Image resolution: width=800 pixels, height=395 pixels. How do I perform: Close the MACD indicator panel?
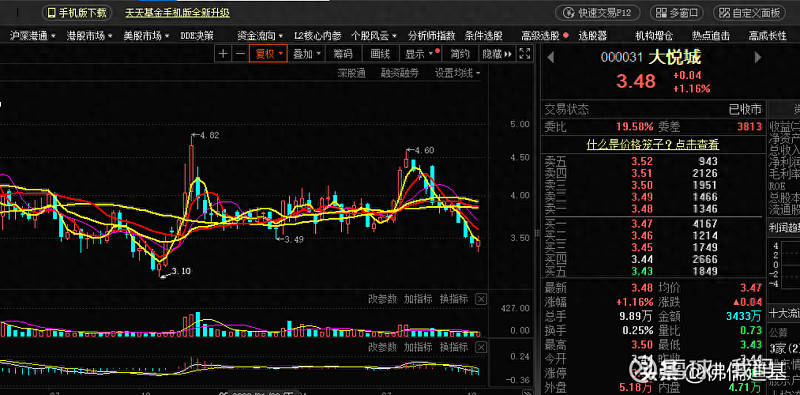[481, 348]
